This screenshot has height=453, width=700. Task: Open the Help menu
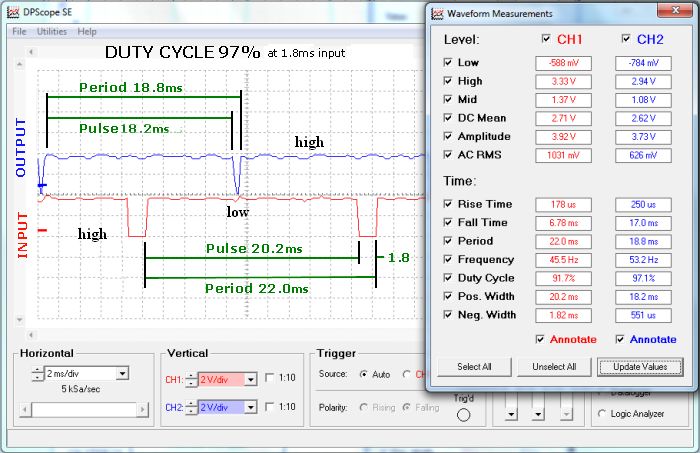pyautogui.click(x=87, y=32)
